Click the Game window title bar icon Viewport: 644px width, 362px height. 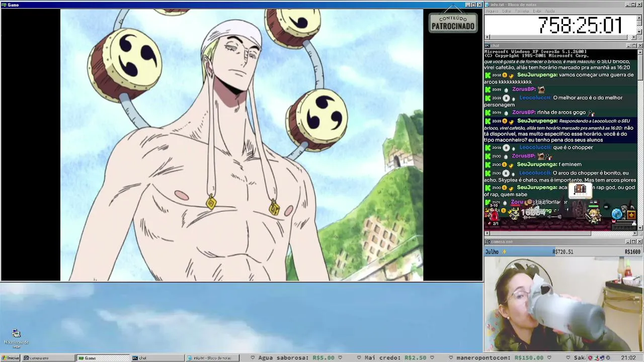pyautogui.click(x=4, y=5)
